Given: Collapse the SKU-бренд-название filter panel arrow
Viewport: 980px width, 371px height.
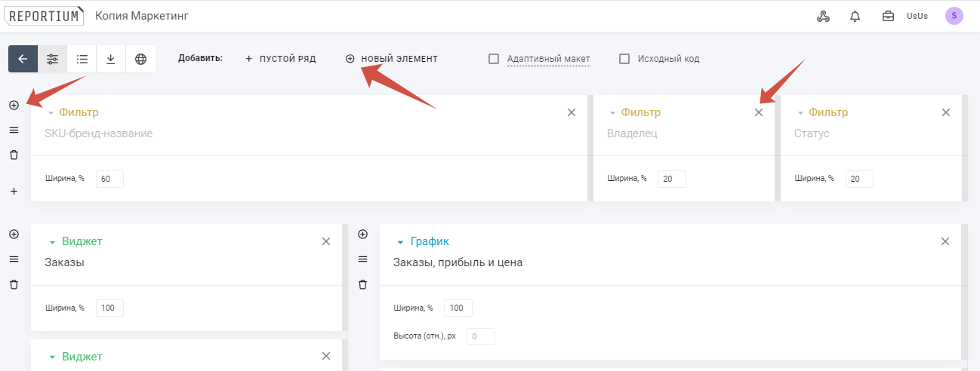Looking at the screenshot, I should [51, 113].
